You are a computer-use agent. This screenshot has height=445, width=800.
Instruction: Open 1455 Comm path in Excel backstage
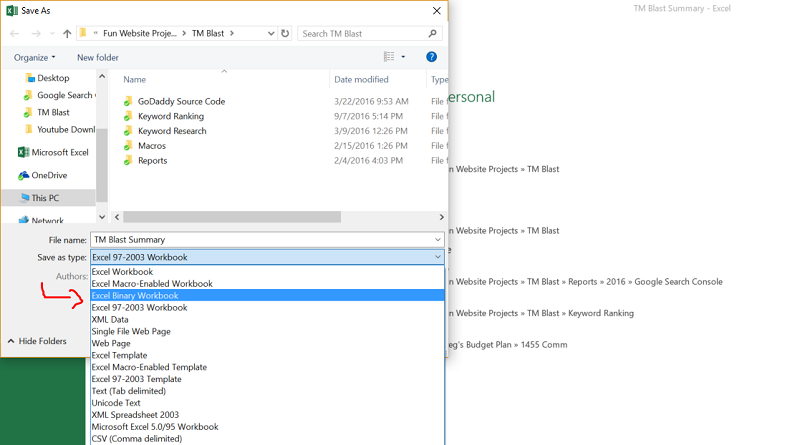coord(508,345)
